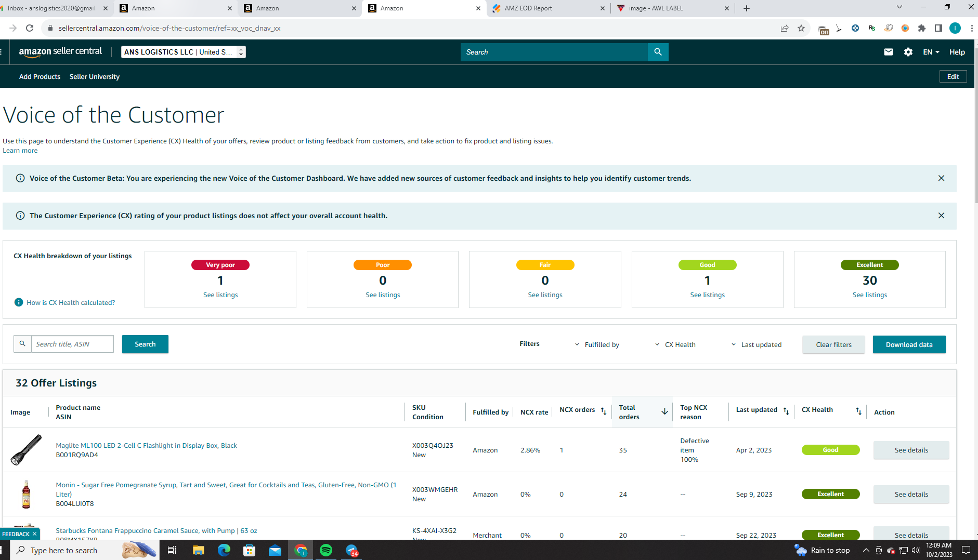Image resolution: width=978 pixels, height=560 pixels.
Task: Open Microsoft Edge from the taskbar
Action: point(224,550)
